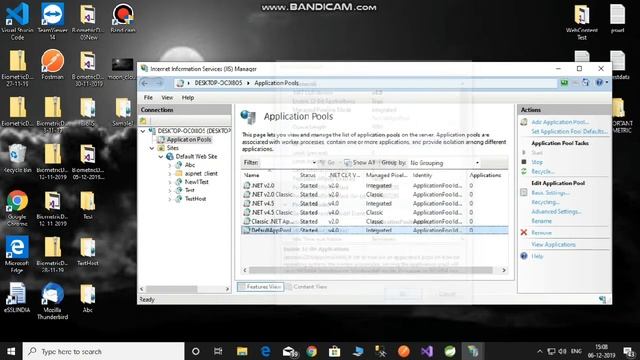The image size is (640, 360).
Task: Switch to Content View tab
Action: click(x=307, y=287)
